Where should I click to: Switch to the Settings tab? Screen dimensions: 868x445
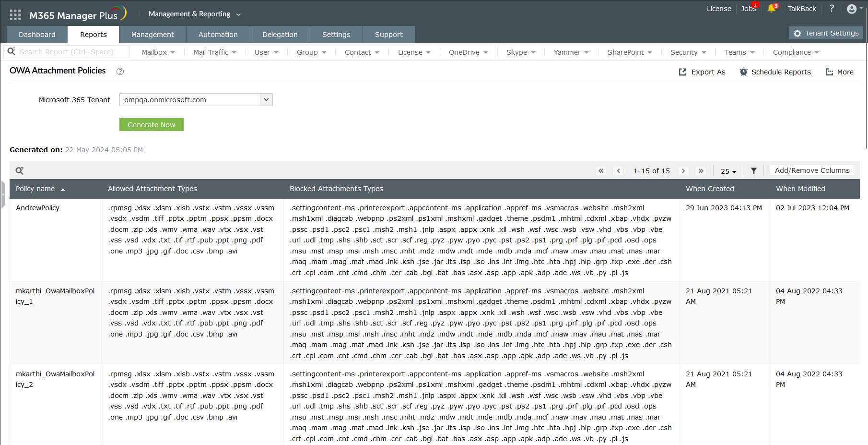pyautogui.click(x=336, y=35)
